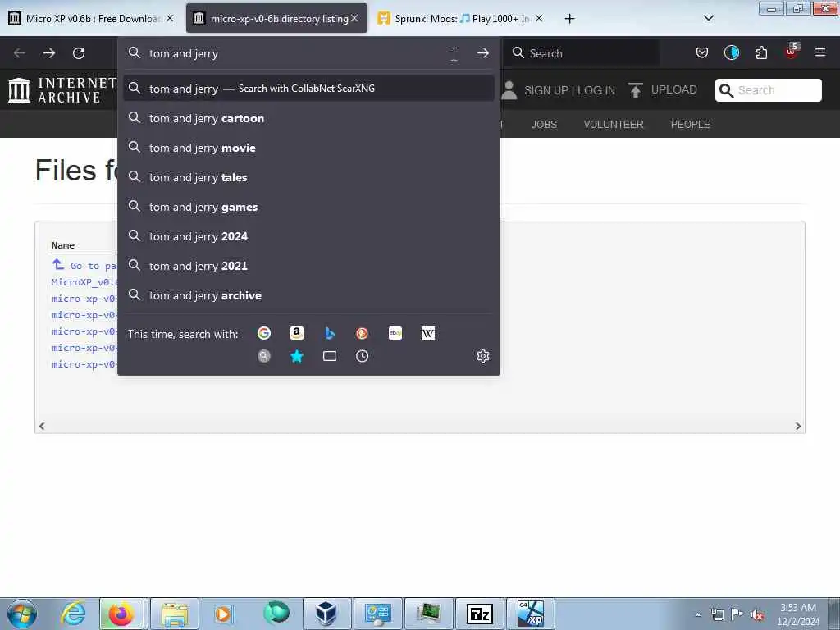Open Save to Pocket icon
Screen dimensions: 840x630
[x=702, y=52]
